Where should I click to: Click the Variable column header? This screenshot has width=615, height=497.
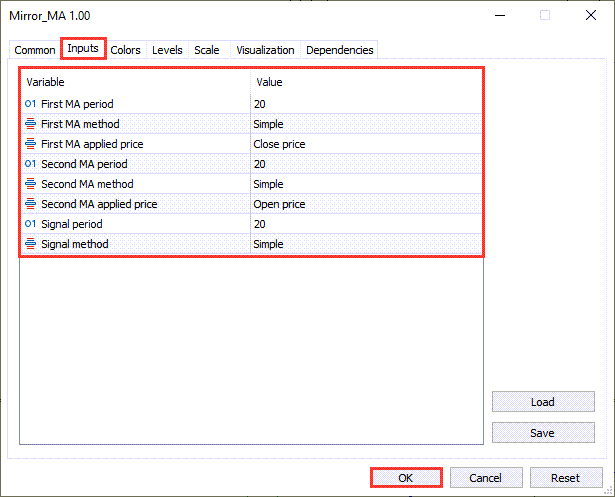135,82
